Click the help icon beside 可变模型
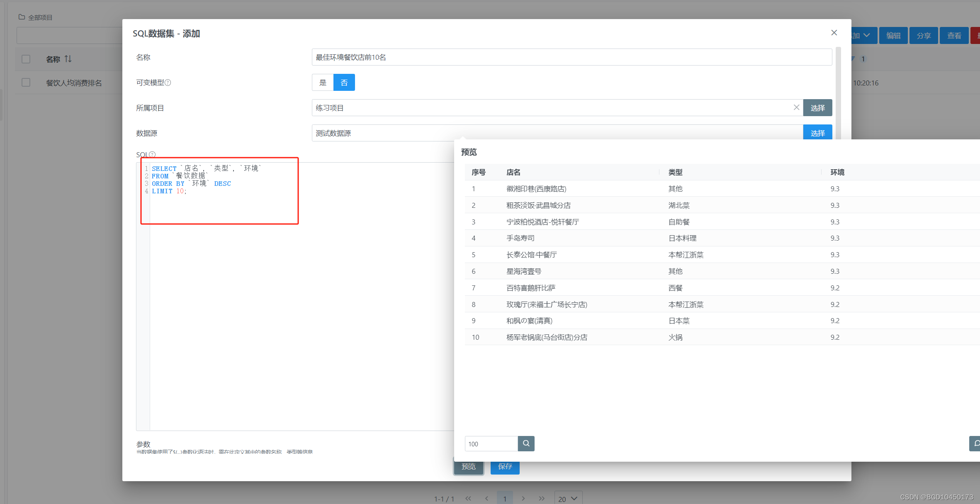 click(x=168, y=82)
